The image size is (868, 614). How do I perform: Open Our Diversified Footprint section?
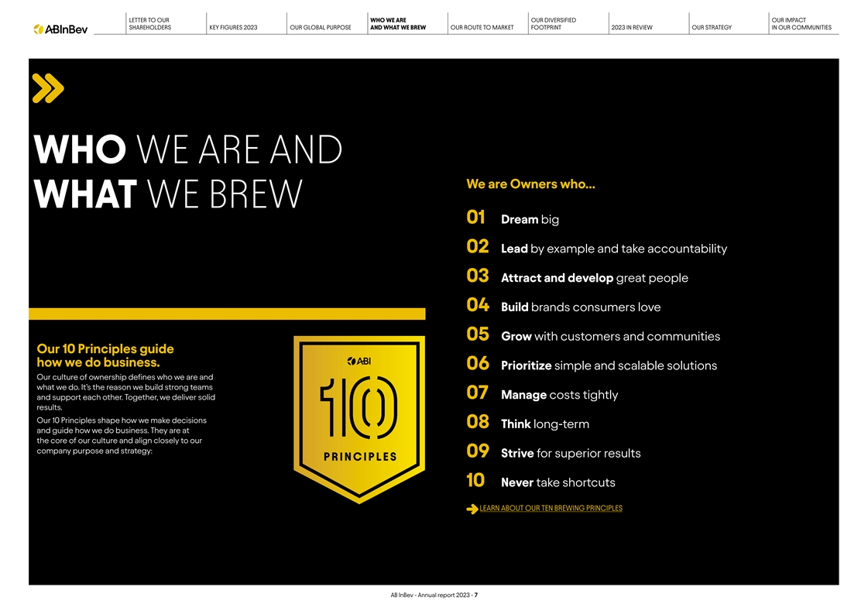(x=554, y=24)
